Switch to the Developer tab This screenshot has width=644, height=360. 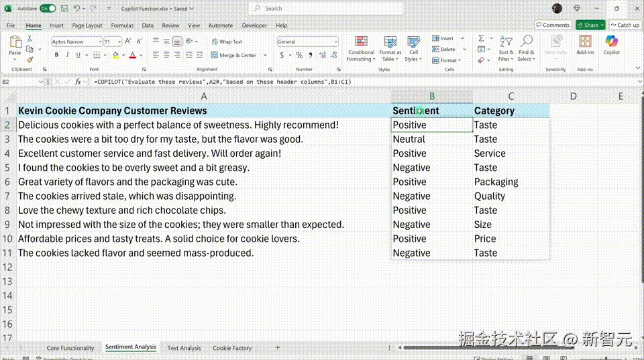254,25
